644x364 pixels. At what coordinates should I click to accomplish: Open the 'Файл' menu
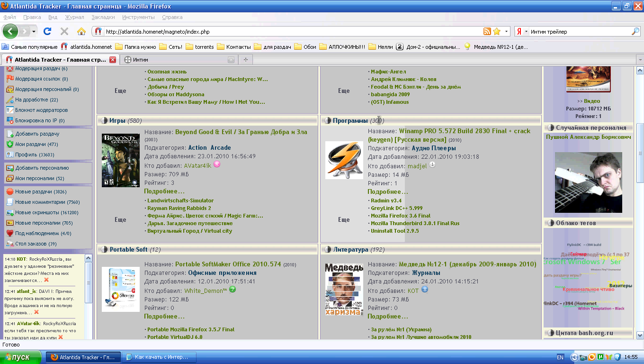(x=10, y=17)
